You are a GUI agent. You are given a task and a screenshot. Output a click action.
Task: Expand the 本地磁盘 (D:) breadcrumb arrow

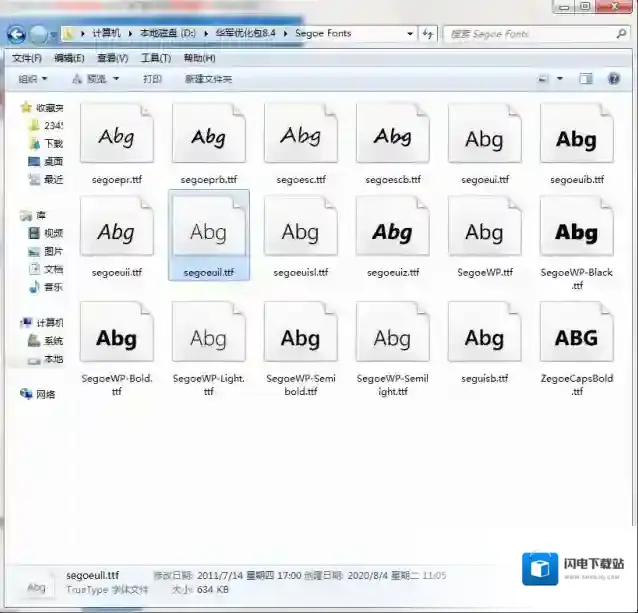[206, 33]
